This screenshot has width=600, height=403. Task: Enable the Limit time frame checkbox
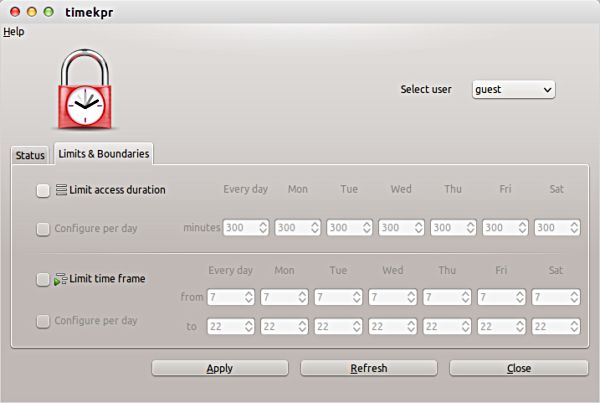[43, 279]
